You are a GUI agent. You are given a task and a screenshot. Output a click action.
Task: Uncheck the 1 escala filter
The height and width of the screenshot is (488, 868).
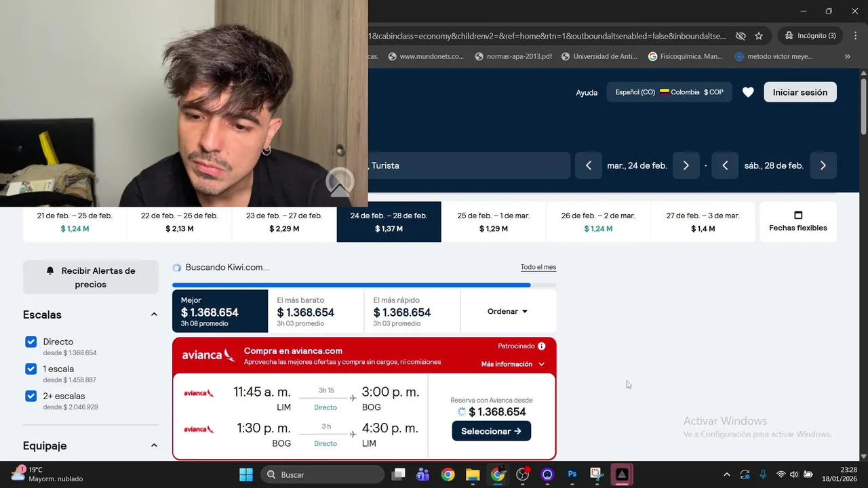(x=31, y=369)
